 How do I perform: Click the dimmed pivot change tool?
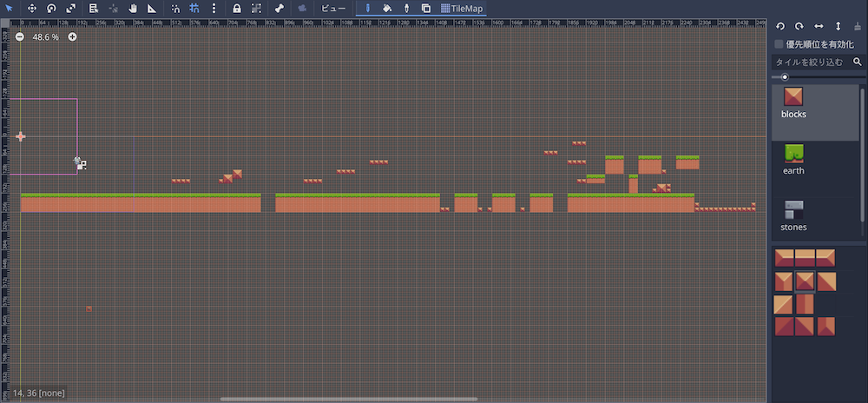click(113, 9)
